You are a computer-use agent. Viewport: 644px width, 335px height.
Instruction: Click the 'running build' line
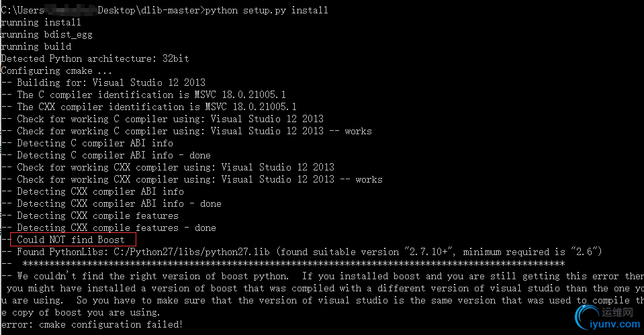click(36, 46)
